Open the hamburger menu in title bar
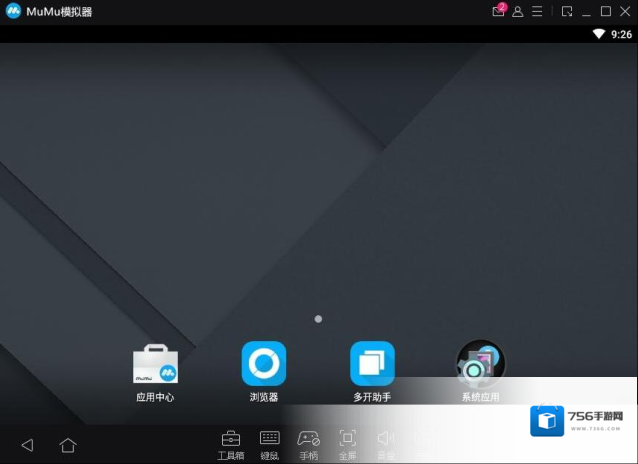Screen dimensions: 638x464 point(537,11)
